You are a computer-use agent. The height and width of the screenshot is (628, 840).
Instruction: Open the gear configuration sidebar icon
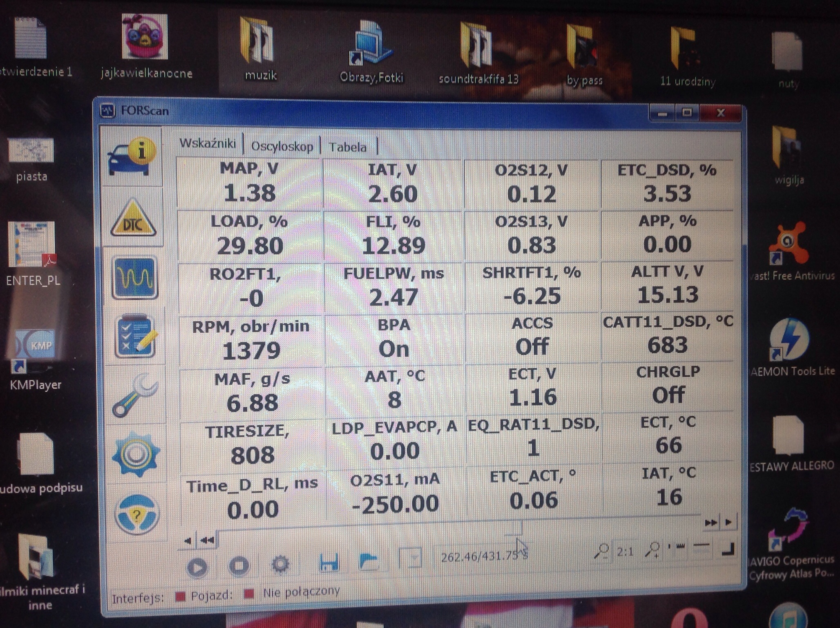136,454
